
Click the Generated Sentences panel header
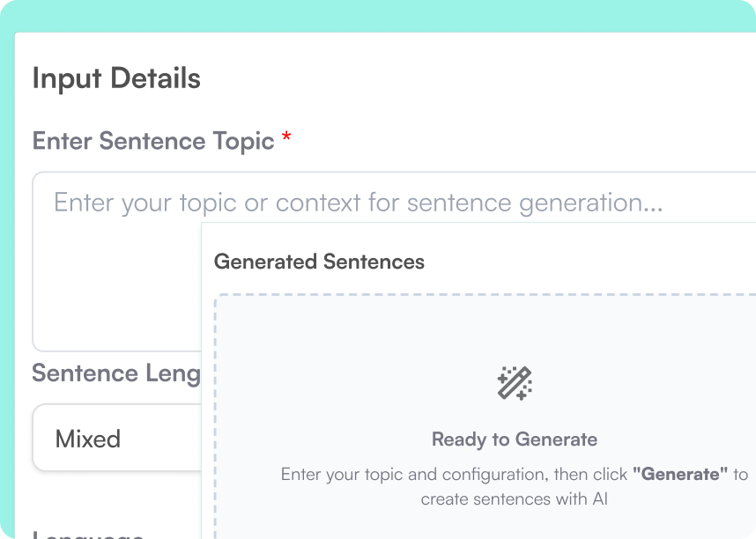tap(317, 262)
